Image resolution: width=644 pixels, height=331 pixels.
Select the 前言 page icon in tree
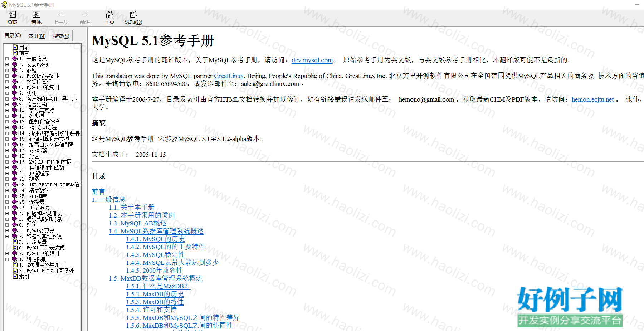15,53
